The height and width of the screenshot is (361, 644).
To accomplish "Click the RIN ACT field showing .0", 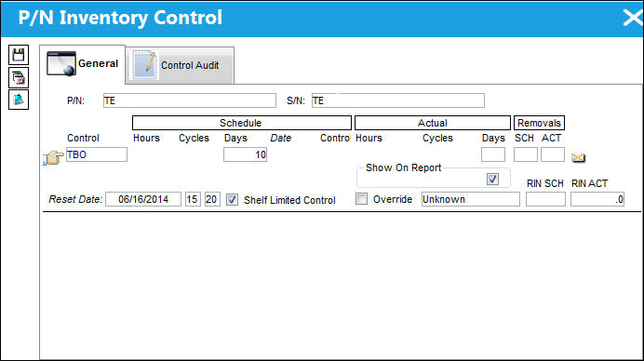I will (x=597, y=199).
